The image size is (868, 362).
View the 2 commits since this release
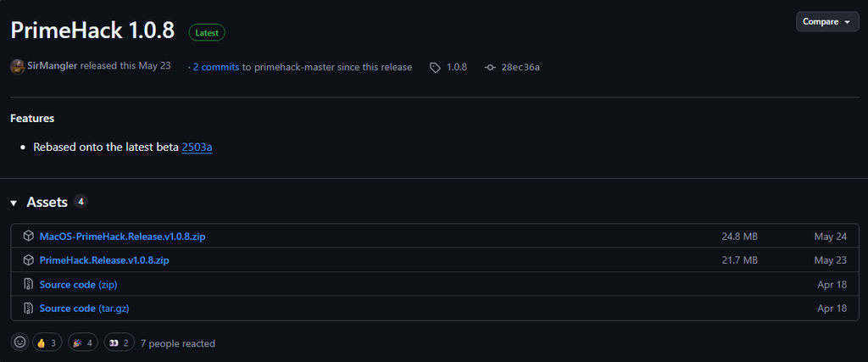tap(216, 67)
